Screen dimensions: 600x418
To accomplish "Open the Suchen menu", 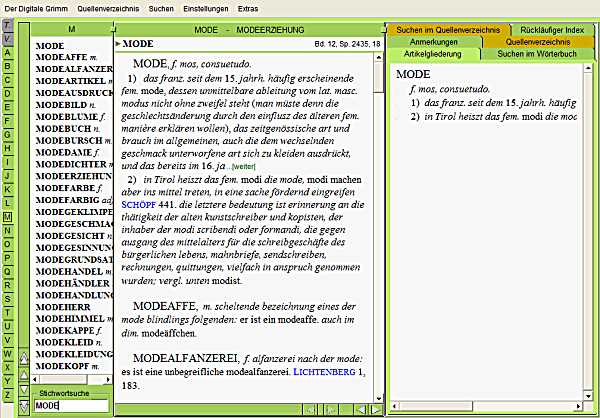I will pos(161,8).
